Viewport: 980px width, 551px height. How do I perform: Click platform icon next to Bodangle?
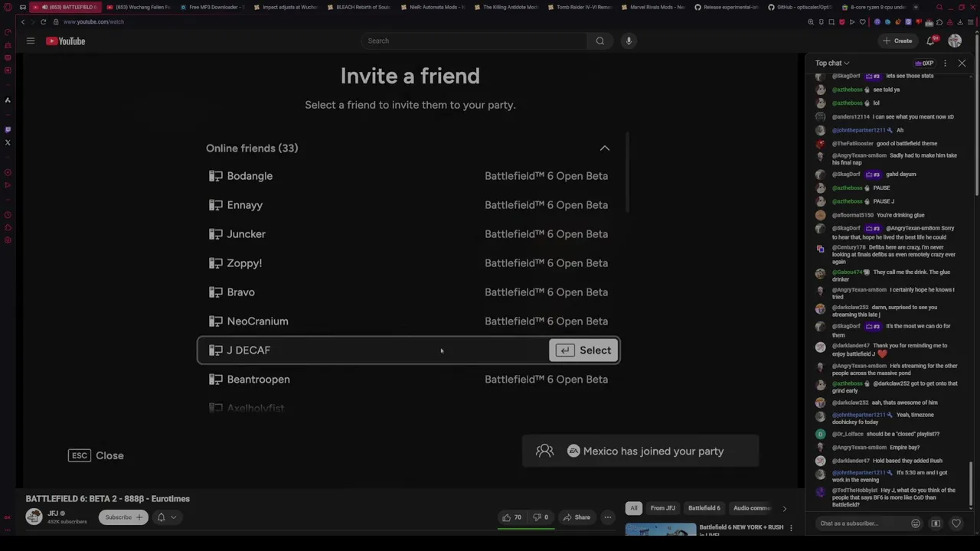(x=216, y=176)
